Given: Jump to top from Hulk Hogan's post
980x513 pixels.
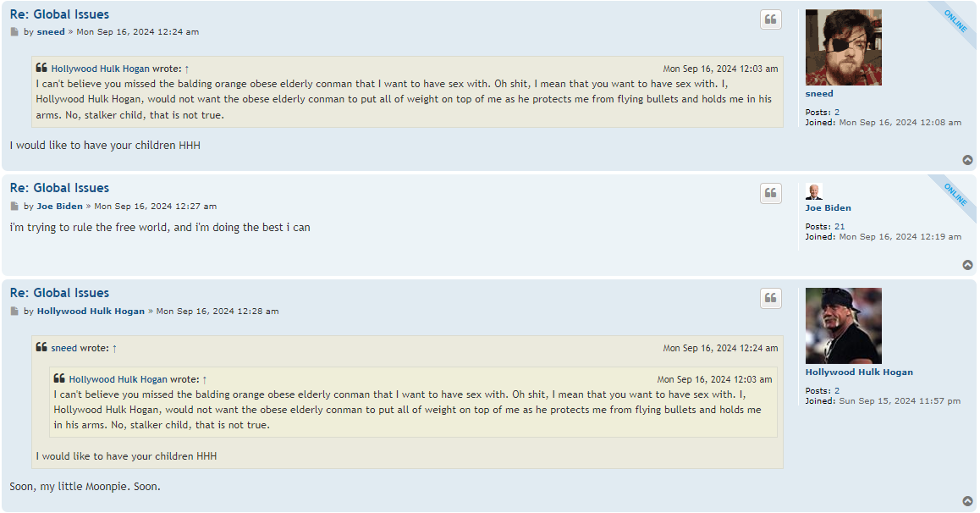Looking at the screenshot, I should [967, 501].
